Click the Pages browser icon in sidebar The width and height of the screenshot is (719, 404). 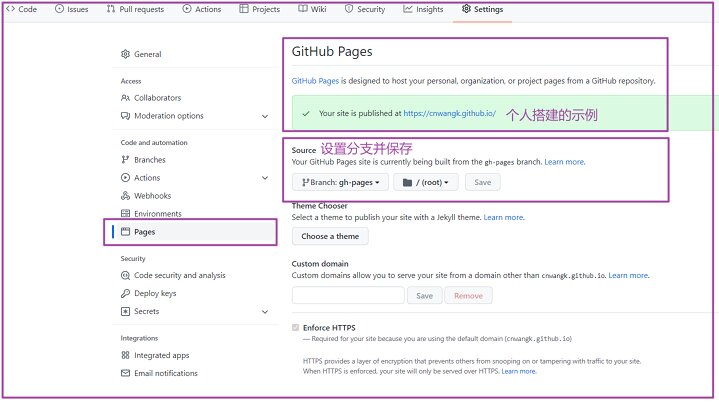125,232
